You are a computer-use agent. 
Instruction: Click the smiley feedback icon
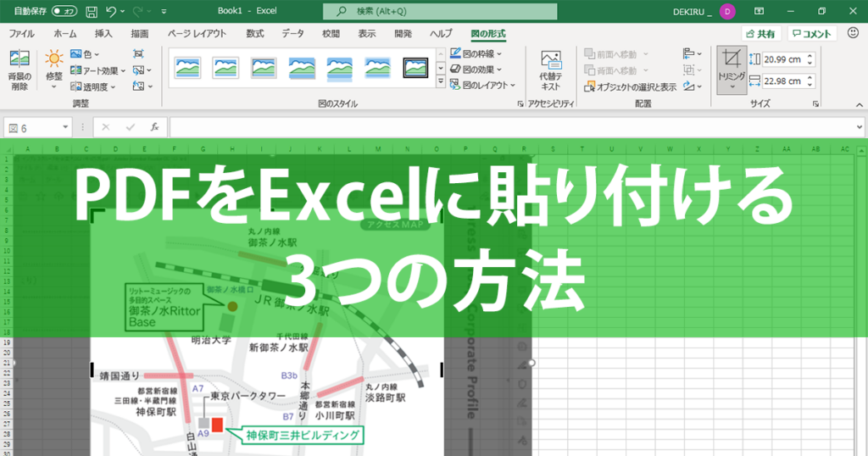coord(853,33)
